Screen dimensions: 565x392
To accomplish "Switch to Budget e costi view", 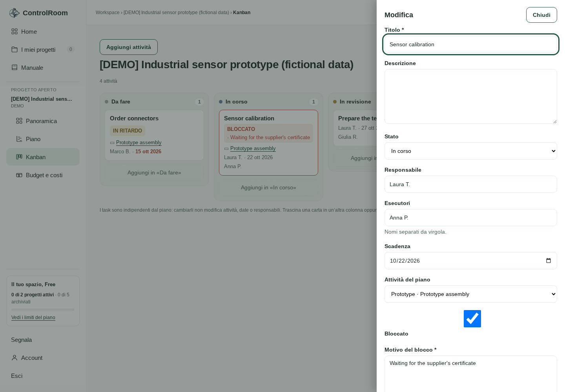I will (43, 175).
